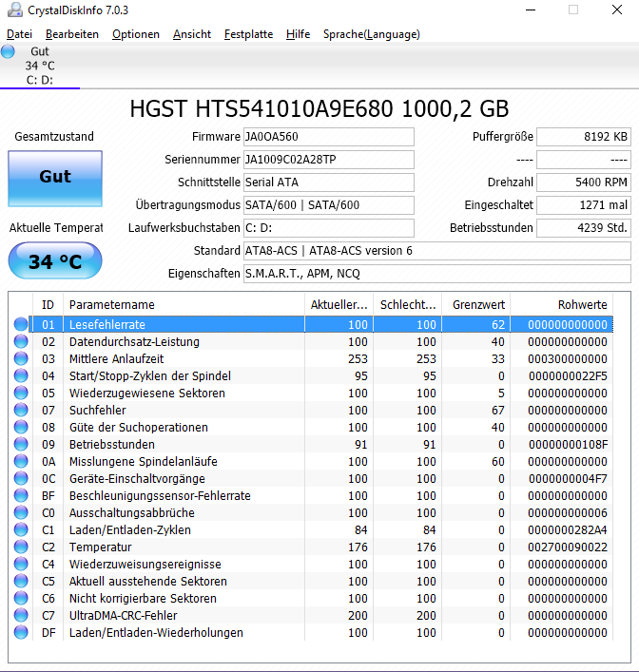Viewport: 639px width, 672px height.
Task: Click the blue health orb in disk tab
Action: coord(8,51)
